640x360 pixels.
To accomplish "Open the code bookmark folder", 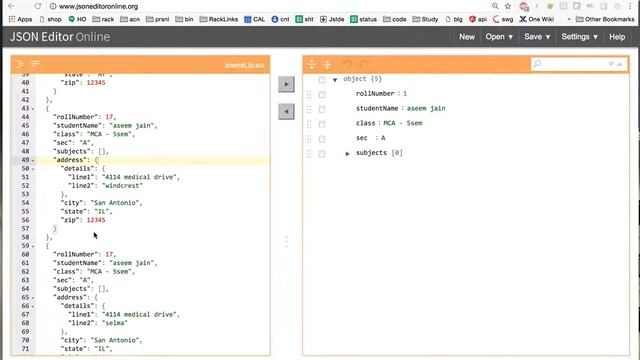I will pos(394,19).
